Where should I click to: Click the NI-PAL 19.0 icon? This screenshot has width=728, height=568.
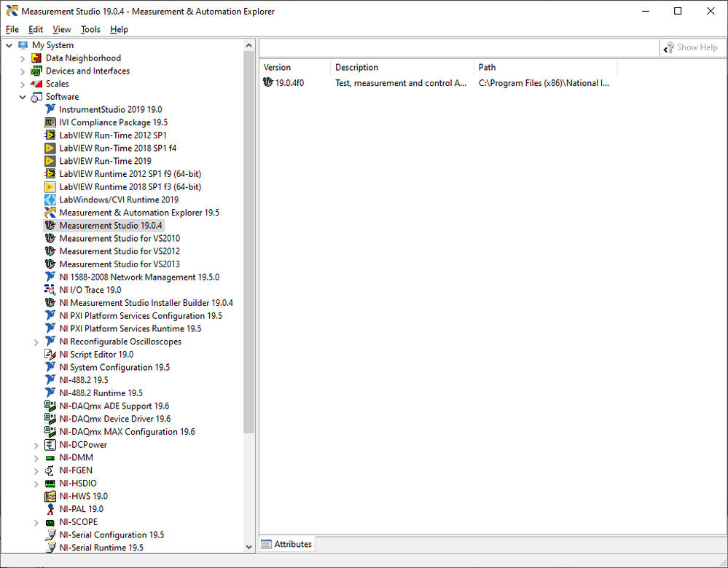coord(50,509)
